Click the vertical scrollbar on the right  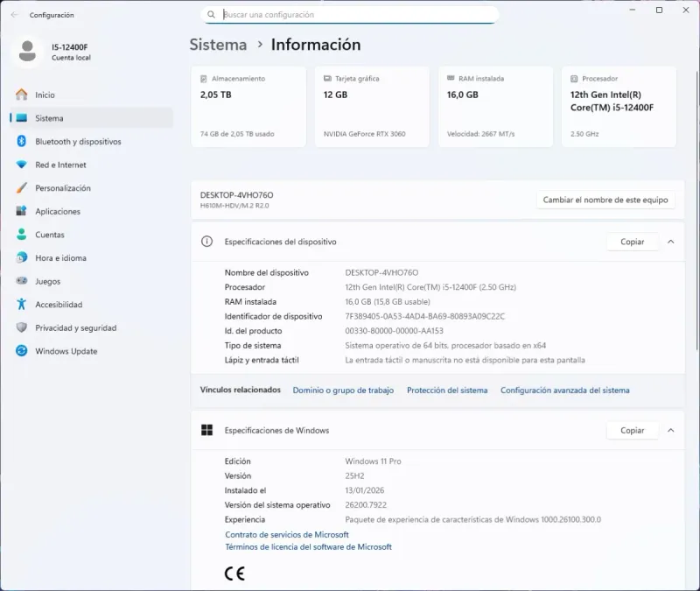pyautogui.click(x=696, y=210)
